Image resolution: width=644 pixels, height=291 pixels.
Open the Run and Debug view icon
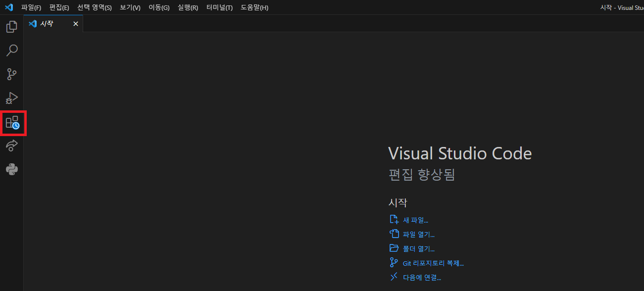pyautogui.click(x=12, y=98)
